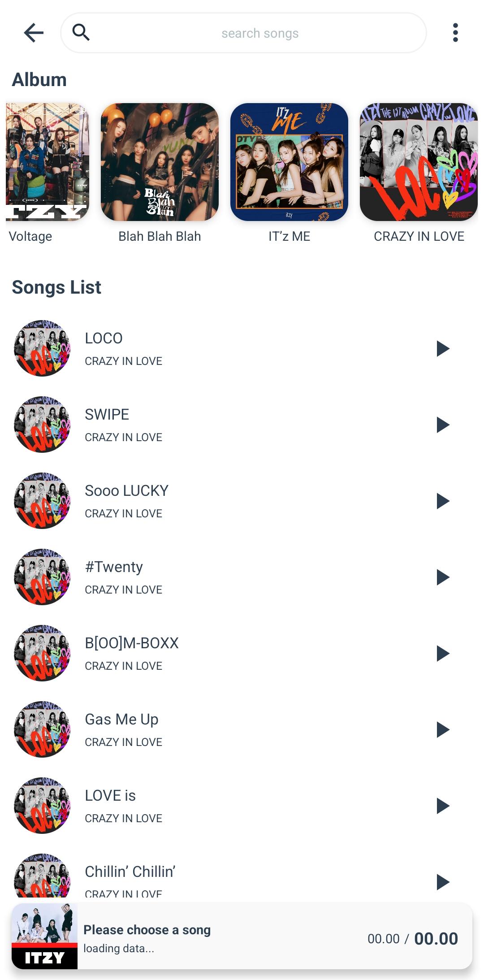
Task: Focus the search songs field
Action: 244,33
